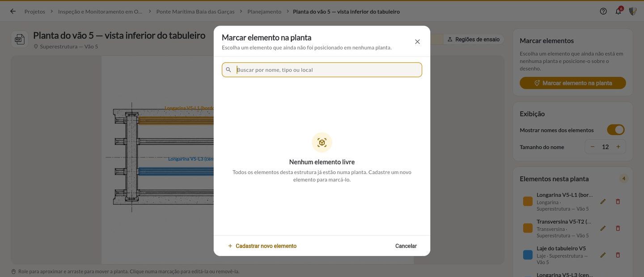Click Longarina V5-L3 blue label on plan
The width and height of the screenshot is (644, 277).
click(x=191, y=159)
